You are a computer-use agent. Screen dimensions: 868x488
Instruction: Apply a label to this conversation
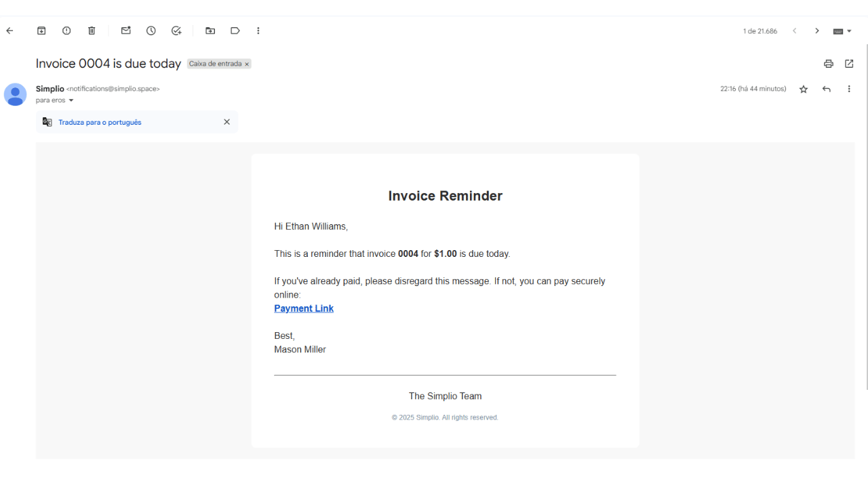coord(235,30)
